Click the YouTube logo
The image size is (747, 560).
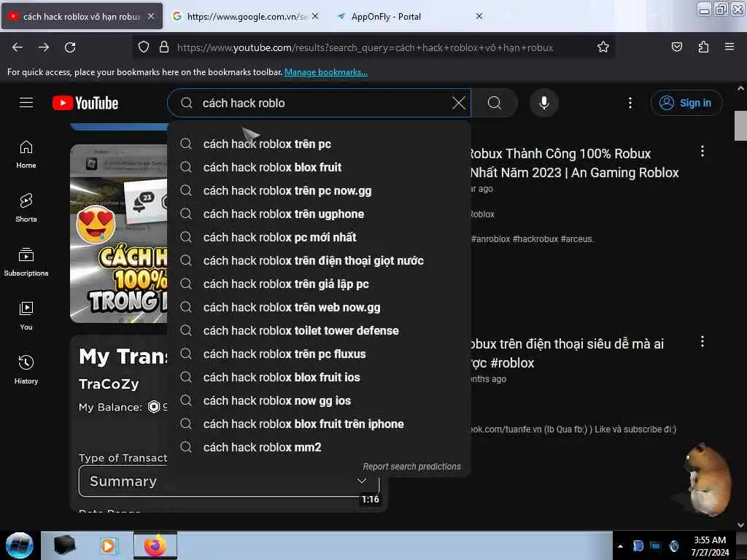[85, 103]
